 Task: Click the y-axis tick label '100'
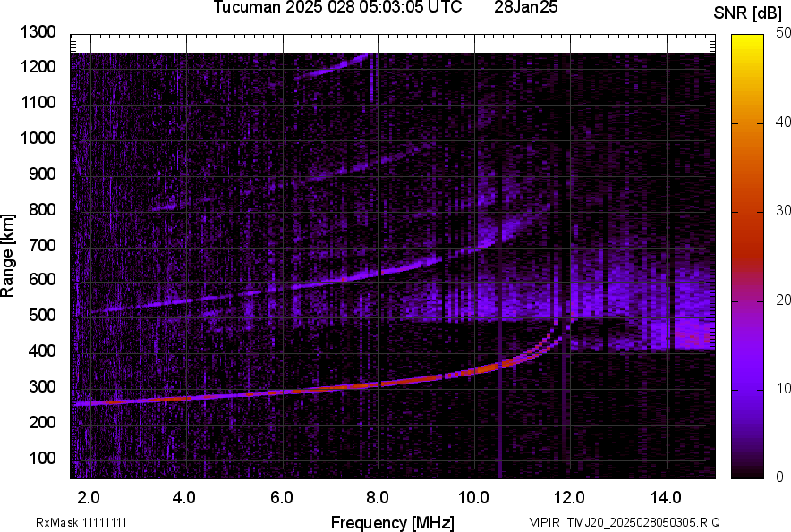tap(42, 458)
